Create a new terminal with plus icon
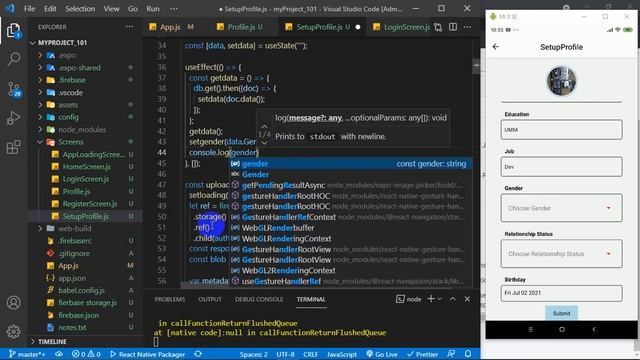This screenshot has width=640, height=360. click(x=431, y=299)
